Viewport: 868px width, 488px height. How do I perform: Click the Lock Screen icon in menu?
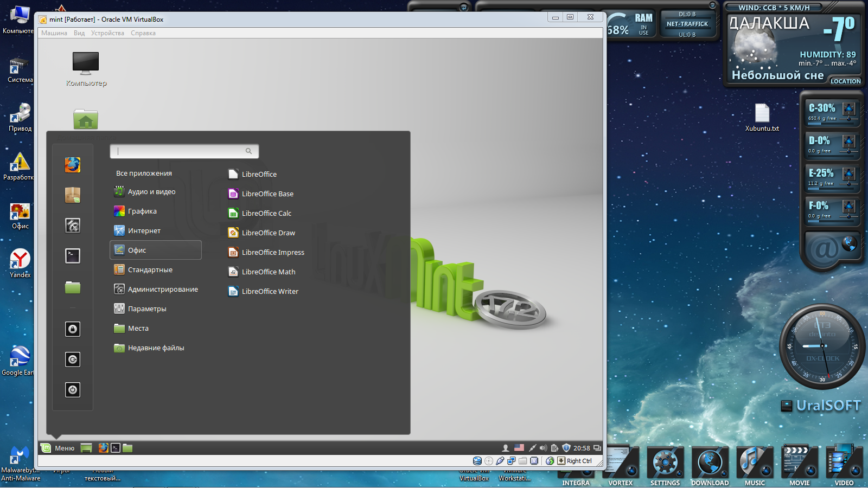pyautogui.click(x=73, y=329)
